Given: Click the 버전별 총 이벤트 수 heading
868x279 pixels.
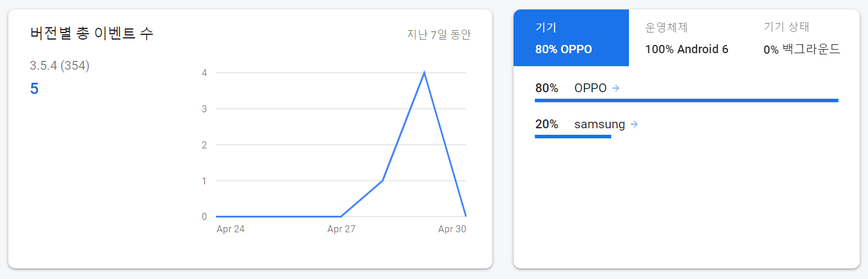Looking at the screenshot, I should [92, 33].
